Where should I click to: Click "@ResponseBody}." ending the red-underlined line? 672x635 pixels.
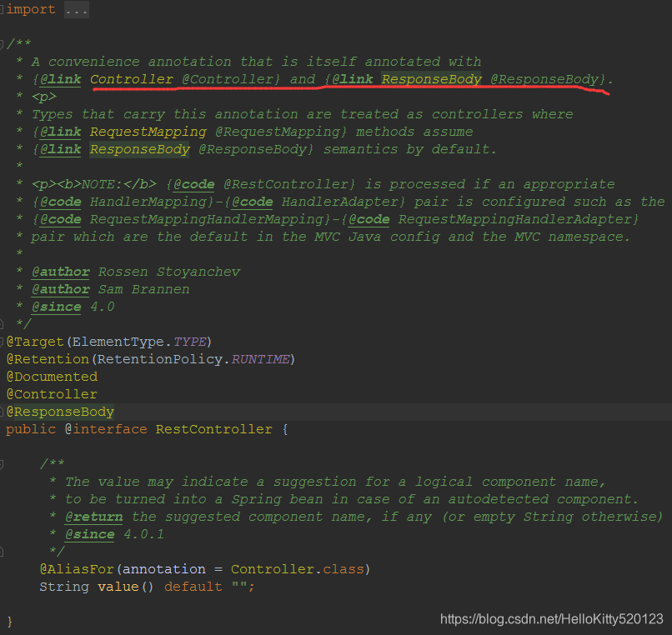[552, 79]
